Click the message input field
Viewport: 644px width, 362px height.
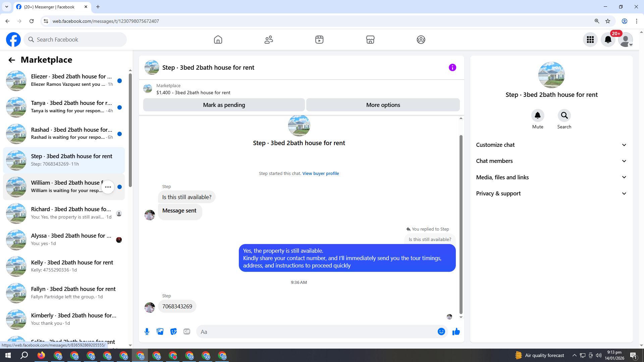[x=315, y=332]
